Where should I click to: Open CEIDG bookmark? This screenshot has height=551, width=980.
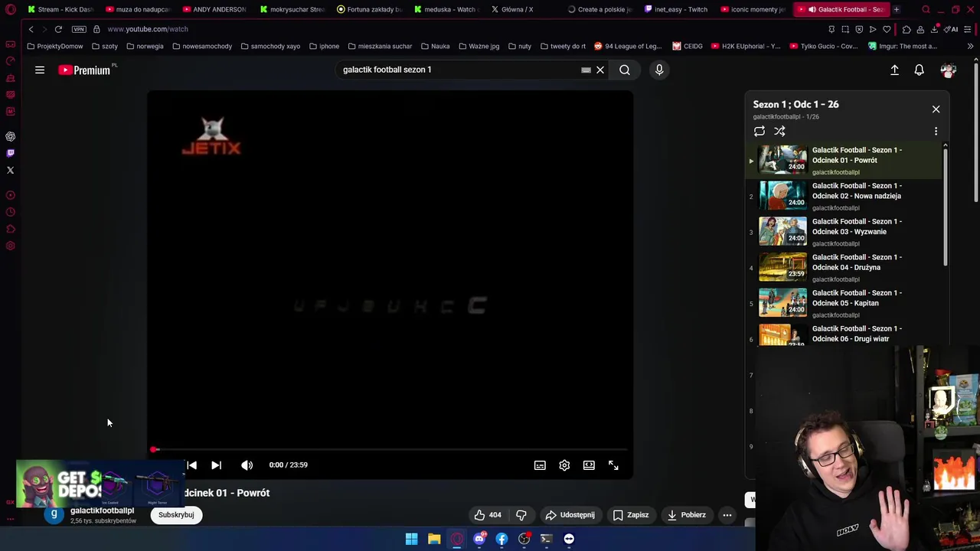pyautogui.click(x=688, y=46)
